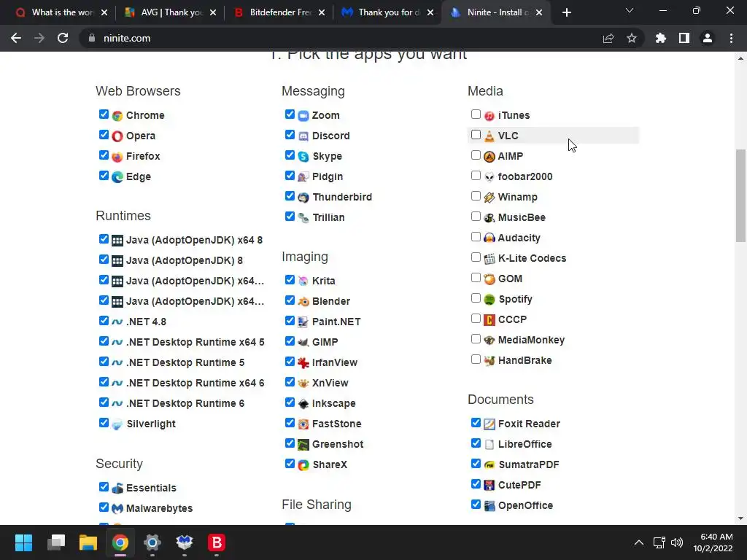
Task: Bookmark this page with star icon
Action: tap(632, 38)
